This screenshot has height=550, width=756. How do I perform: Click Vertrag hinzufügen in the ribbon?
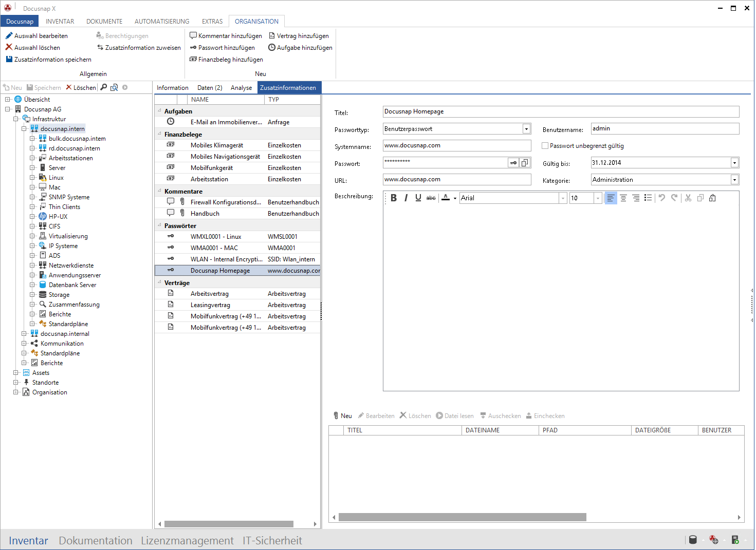[x=299, y=36]
